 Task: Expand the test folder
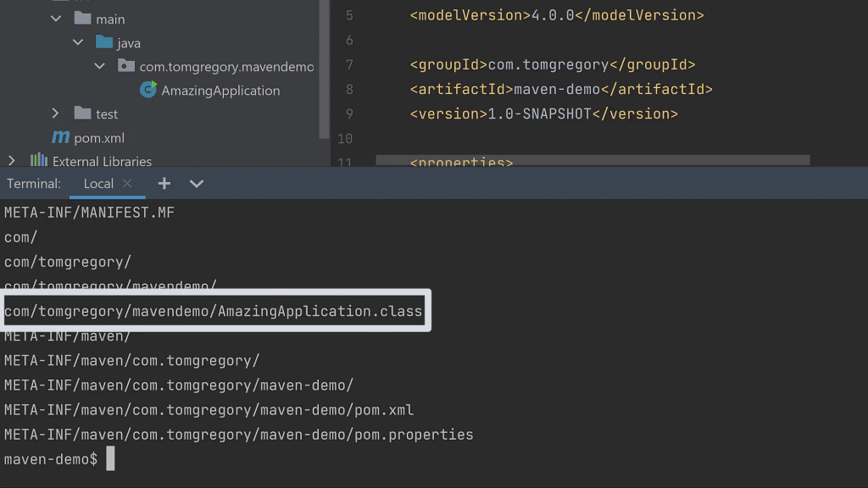coord(55,113)
